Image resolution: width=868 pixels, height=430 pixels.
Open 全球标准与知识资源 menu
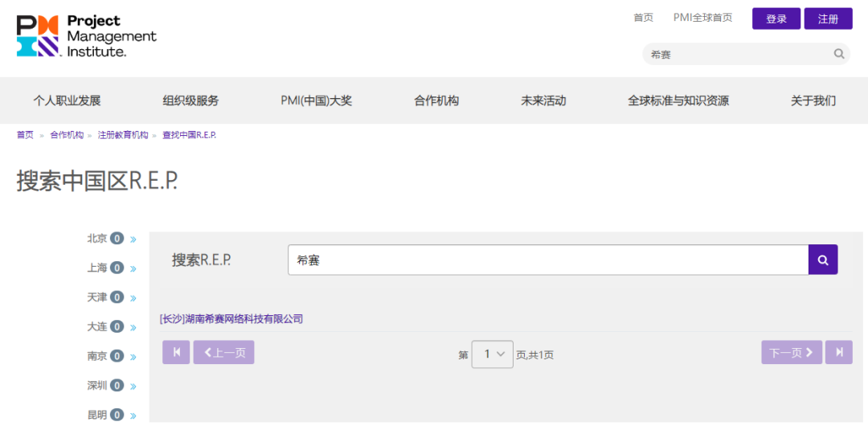pyautogui.click(x=678, y=100)
